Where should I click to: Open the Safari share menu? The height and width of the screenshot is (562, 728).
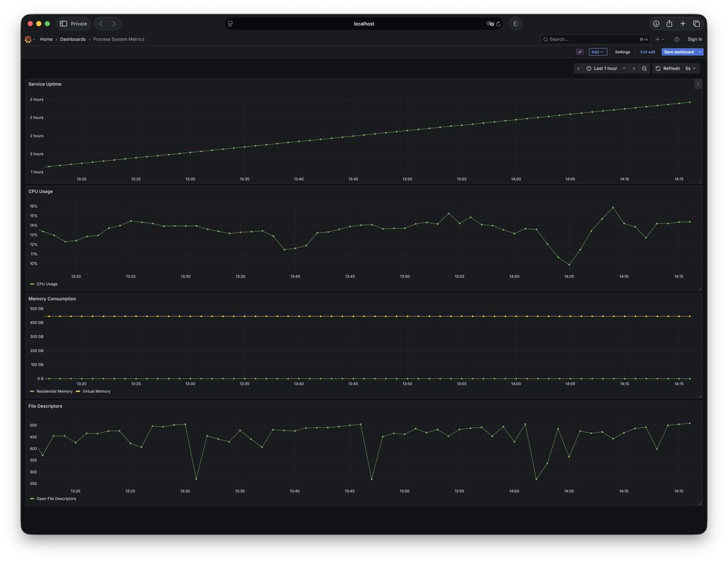coord(669,24)
